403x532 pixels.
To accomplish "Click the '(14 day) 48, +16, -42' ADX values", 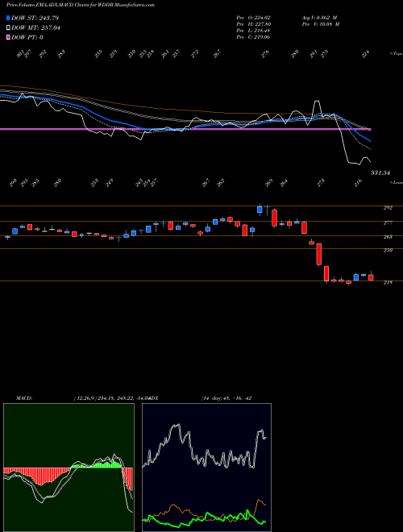I will 226,398.
